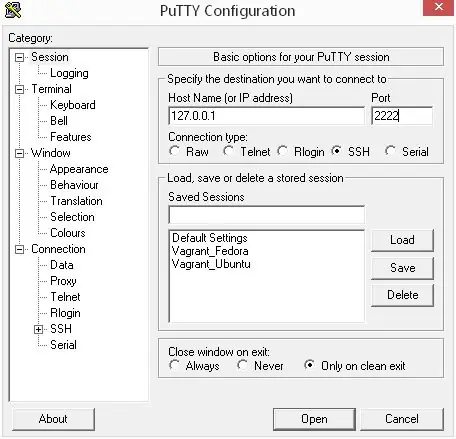
Task: Open the Logging category
Action: pos(69,73)
